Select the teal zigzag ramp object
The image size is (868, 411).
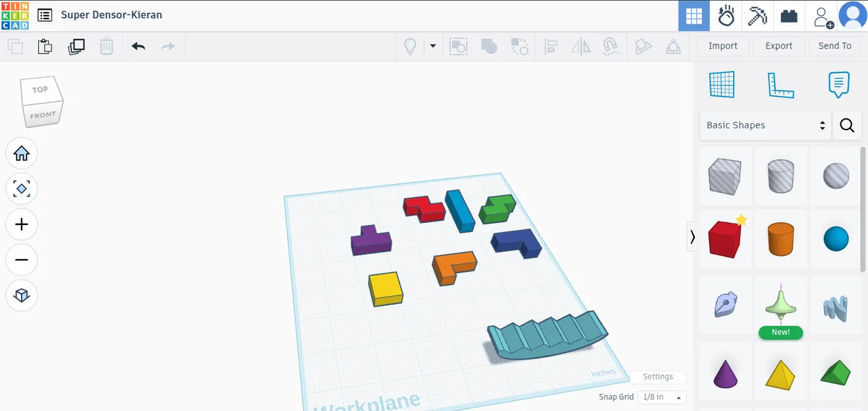548,335
